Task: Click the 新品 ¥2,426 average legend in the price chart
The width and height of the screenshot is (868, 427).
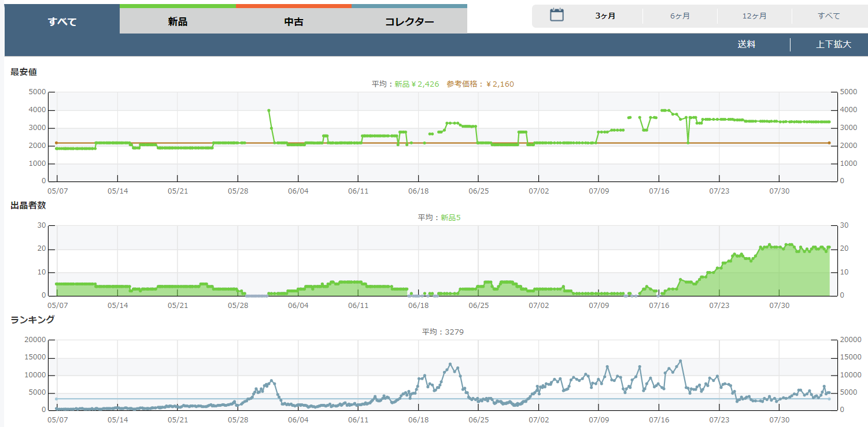Action: pyautogui.click(x=416, y=84)
